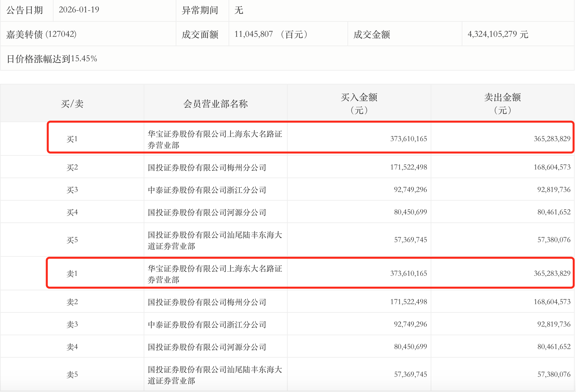Click the 卖2 row label
Viewport: 576px width, 392px height.
72,302
